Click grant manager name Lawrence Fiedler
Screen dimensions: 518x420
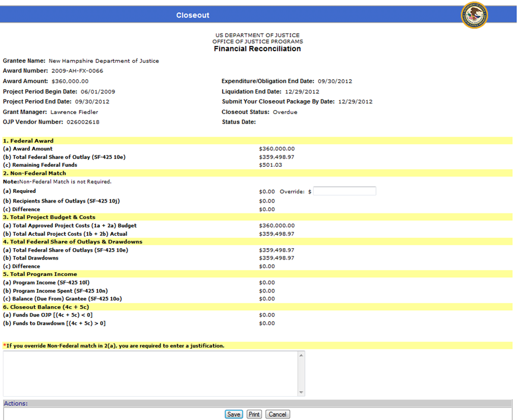tap(74, 112)
